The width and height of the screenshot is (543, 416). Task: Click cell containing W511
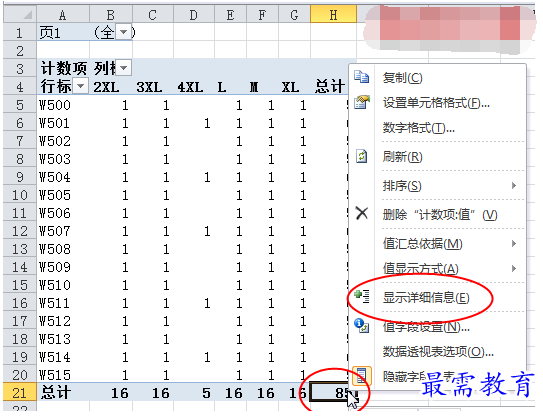click(63, 303)
